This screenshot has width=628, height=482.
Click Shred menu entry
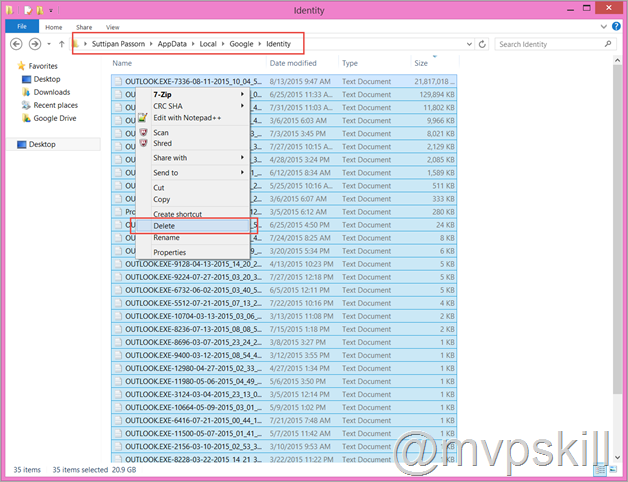coord(193,143)
